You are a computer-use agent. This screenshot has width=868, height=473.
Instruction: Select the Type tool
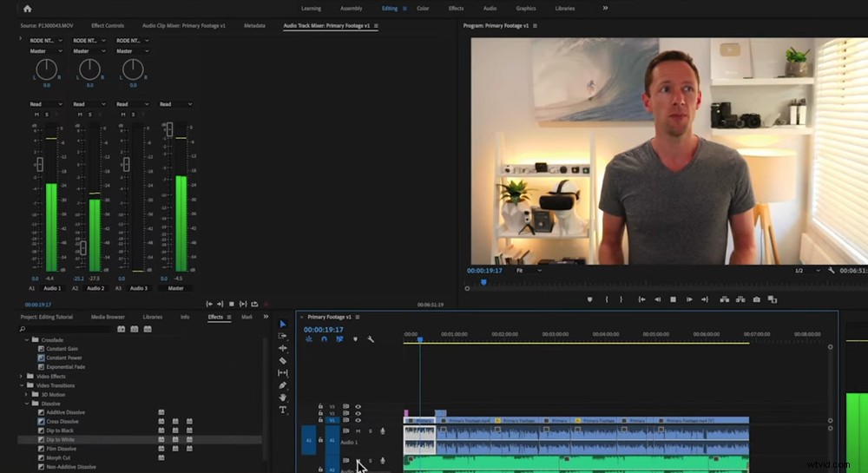pos(283,410)
